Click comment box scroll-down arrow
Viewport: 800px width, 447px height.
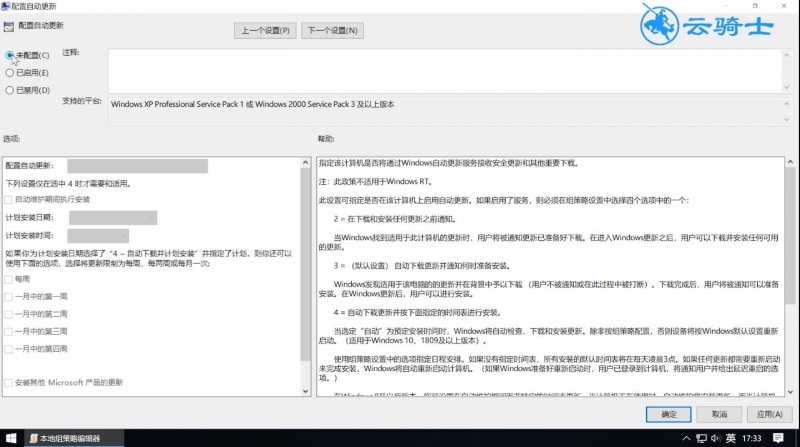click(x=786, y=87)
